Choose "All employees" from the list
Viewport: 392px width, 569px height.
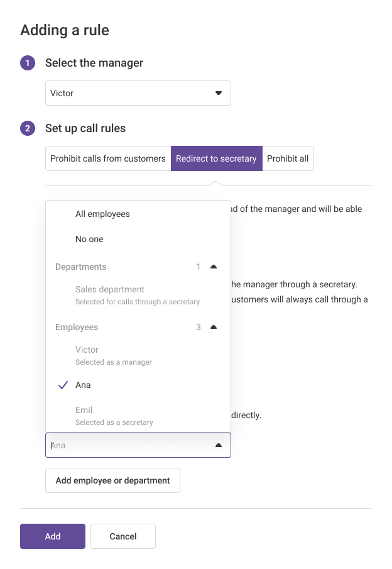(102, 214)
